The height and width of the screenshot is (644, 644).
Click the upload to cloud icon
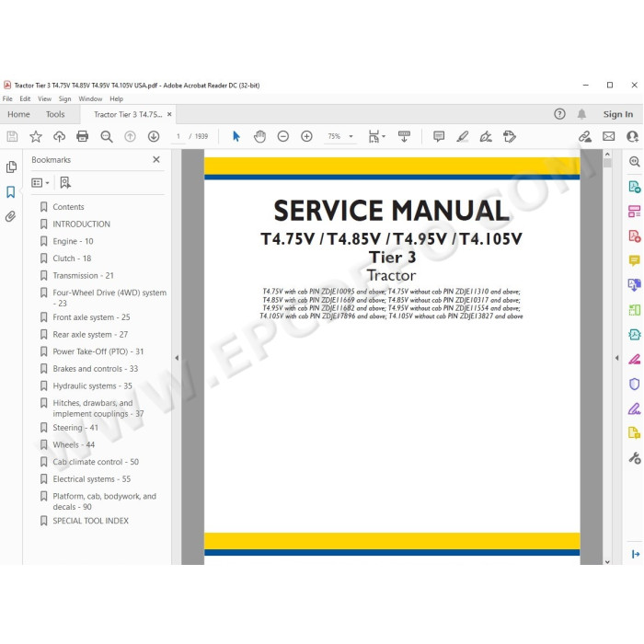click(59, 136)
